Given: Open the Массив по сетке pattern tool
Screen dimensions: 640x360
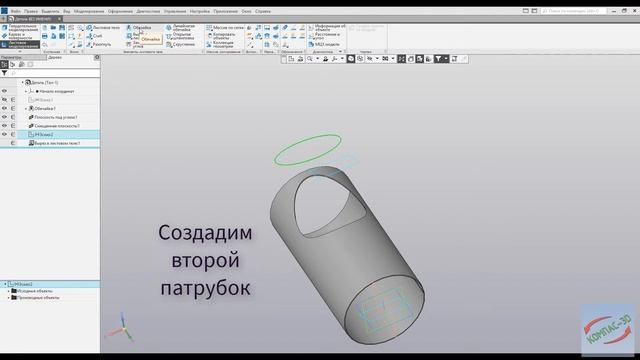Looking at the screenshot, I should [225, 28].
